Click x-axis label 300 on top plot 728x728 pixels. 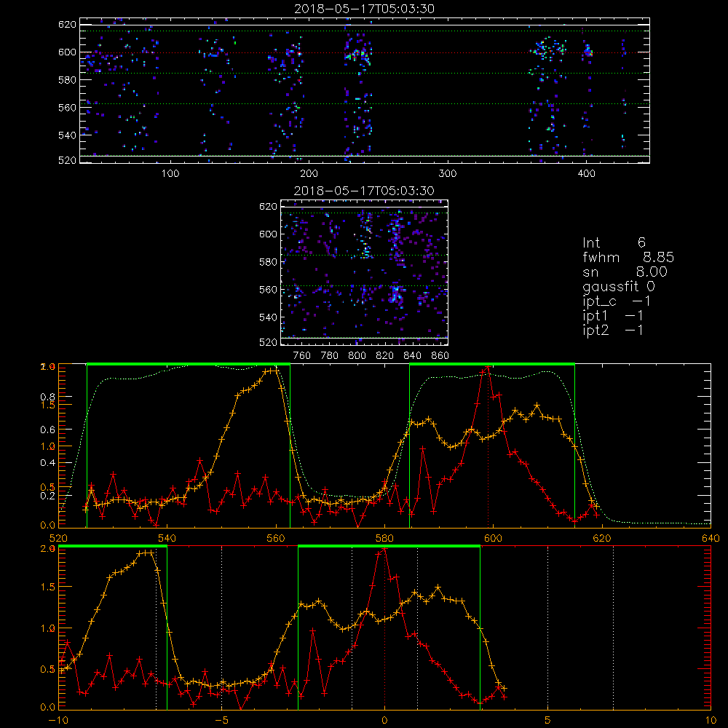click(448, 174)
